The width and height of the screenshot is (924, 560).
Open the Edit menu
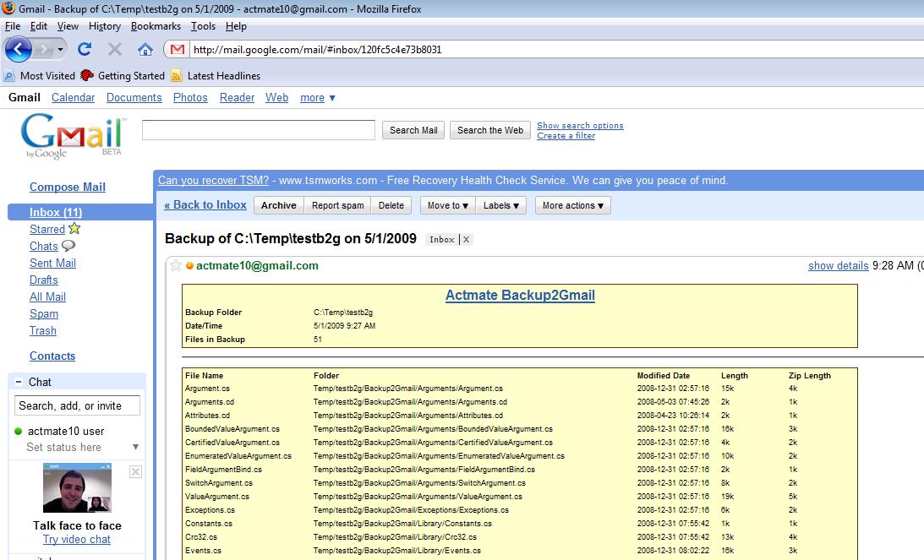(x=39, y=26)
